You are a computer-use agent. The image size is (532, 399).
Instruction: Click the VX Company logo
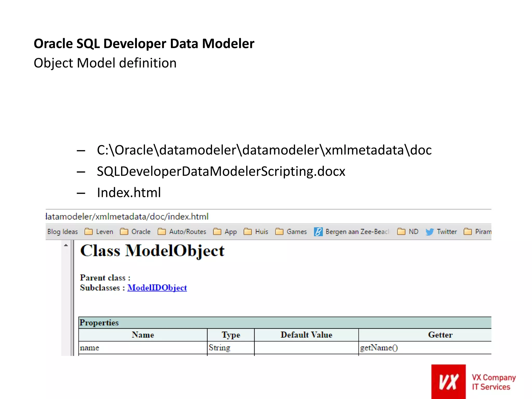[x=448, y=382]
